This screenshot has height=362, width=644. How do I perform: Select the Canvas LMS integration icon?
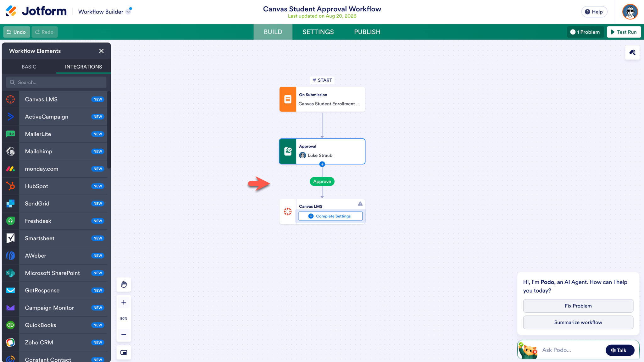(11, 99)
